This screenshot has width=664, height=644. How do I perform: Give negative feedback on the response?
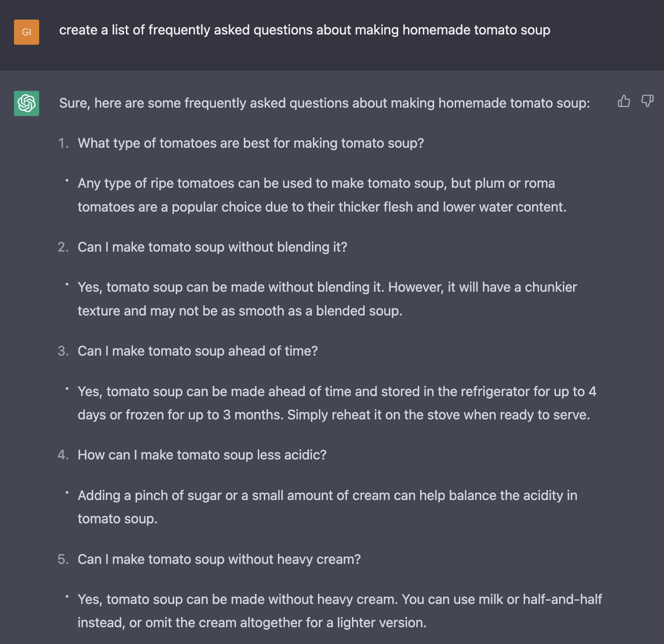click(x=648, y=101)
